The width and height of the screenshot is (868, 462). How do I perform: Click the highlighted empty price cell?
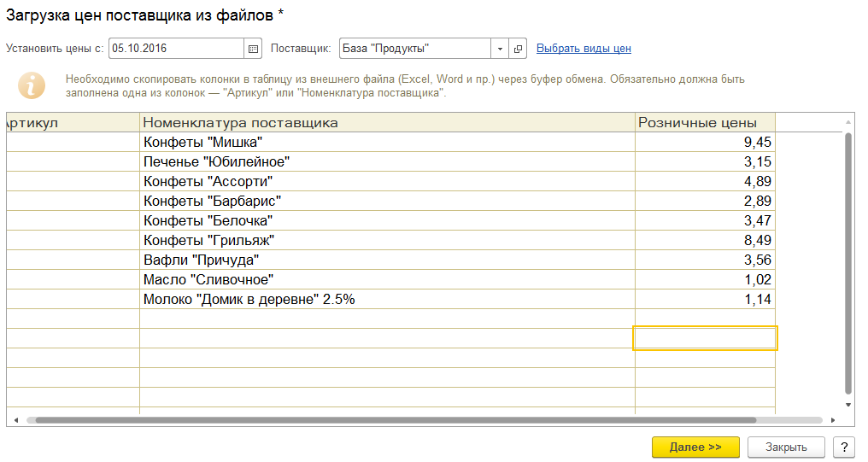[x=704, y=338]
